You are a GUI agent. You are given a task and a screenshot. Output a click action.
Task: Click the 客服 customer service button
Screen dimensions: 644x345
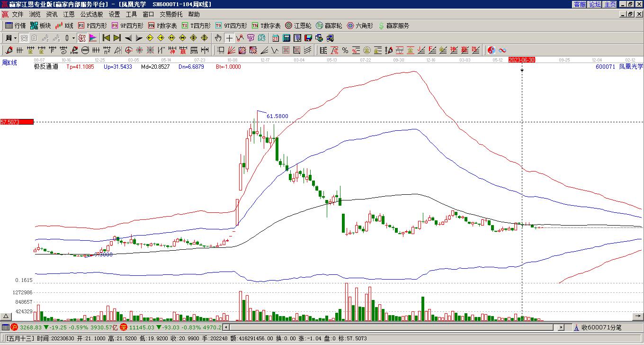[x=580, y=4]
